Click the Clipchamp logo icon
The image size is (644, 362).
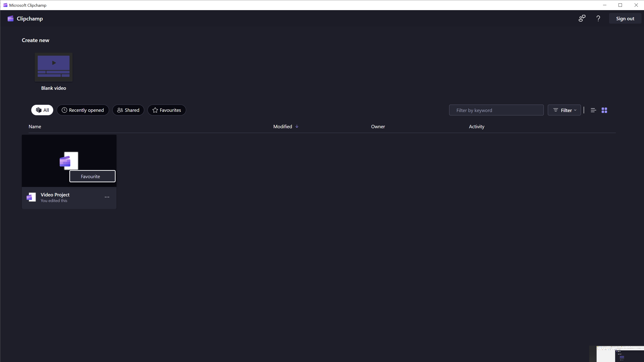pos(10,18)
